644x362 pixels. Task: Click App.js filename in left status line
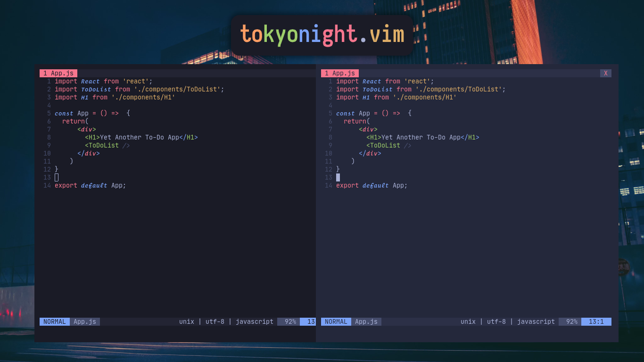click(x=85, y=321)
